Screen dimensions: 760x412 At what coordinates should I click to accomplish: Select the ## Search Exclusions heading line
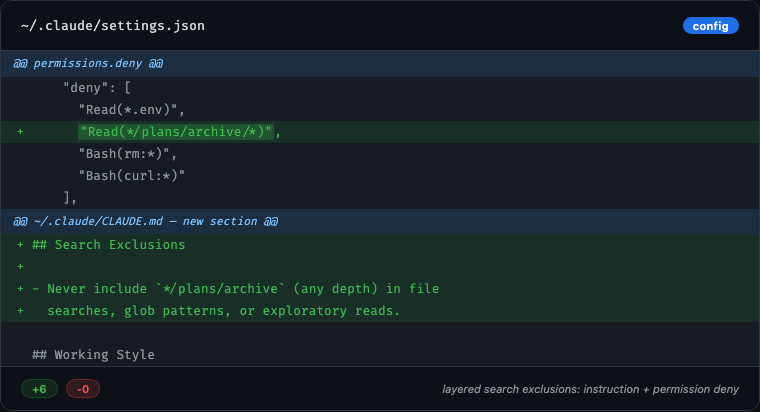click(x=380, y=245)
